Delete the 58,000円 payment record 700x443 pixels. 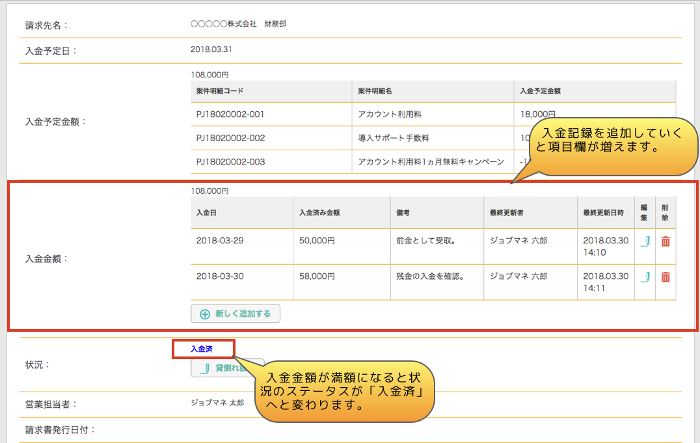[x=665, y=277]
